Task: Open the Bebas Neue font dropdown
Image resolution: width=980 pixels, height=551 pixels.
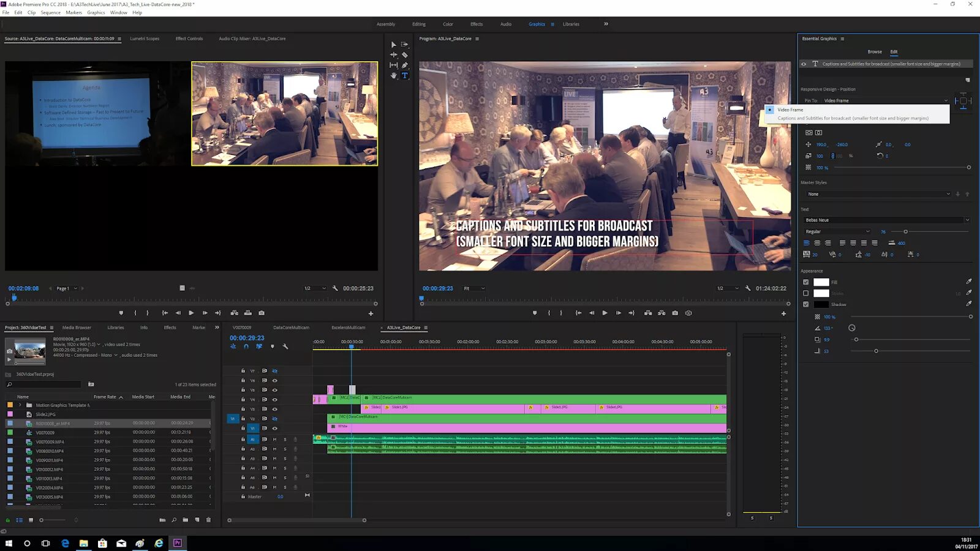Action: [886, 220]
